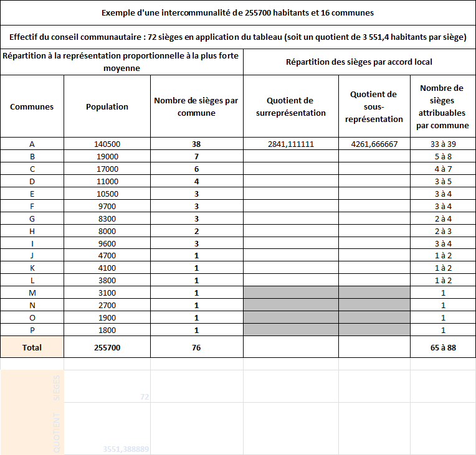This screenshot has height=455, width=476.
Task: Select commune B's population 19000
Action: pyautogui.click(x=107, y=156)
